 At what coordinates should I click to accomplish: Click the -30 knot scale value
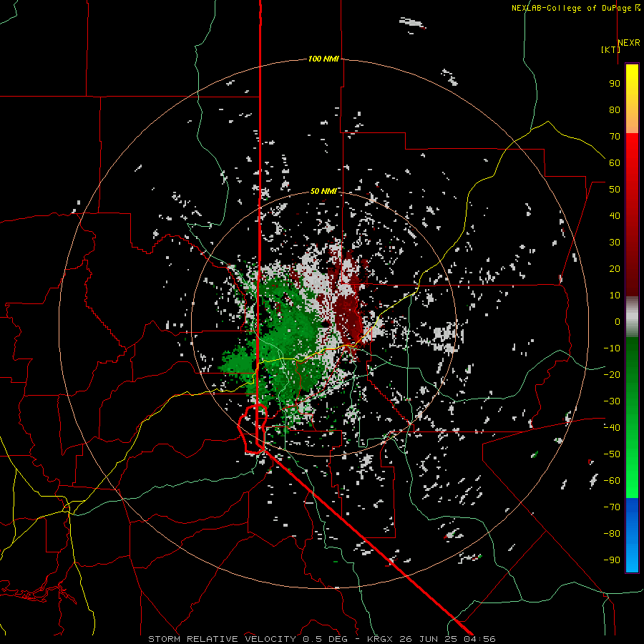click(x=612, y=401)
